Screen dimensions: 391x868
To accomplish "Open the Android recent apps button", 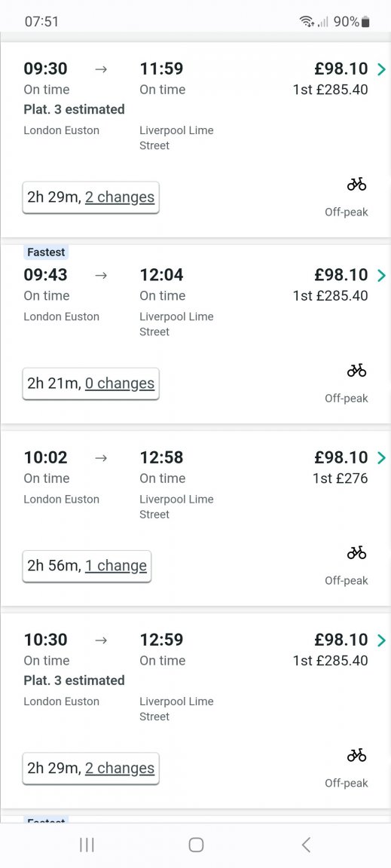I will (x=87, y=845).
